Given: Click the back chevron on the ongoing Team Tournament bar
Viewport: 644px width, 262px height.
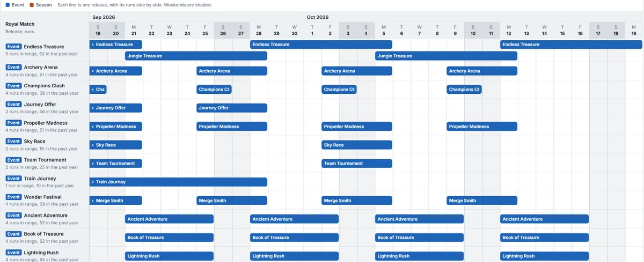Looking at the screenshot, I should (93, 163).
